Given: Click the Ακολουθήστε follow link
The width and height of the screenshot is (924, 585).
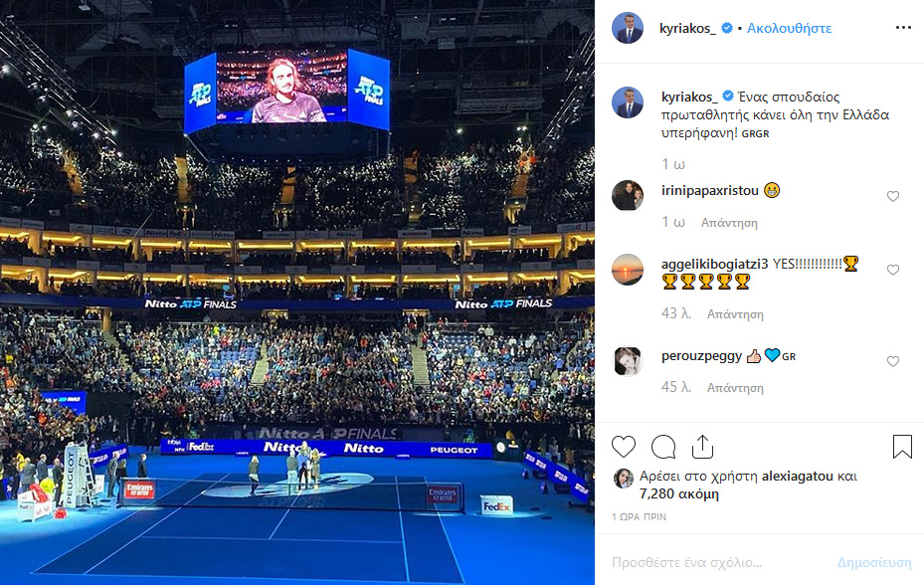Looking at the screenshot, I should 789,28.
